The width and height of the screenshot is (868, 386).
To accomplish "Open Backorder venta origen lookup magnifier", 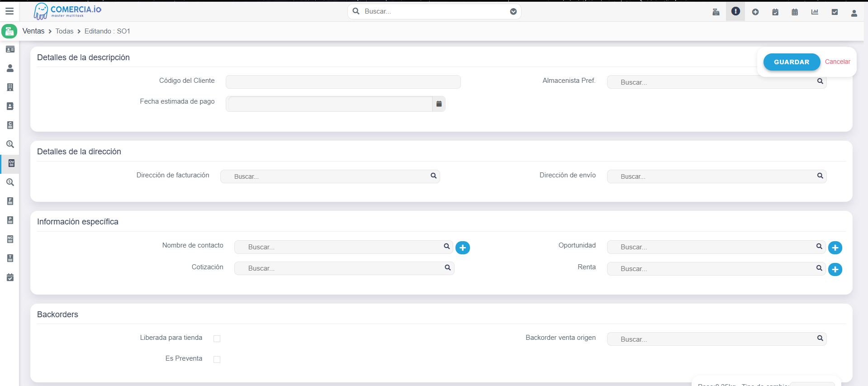I will (x=820, y=338).
